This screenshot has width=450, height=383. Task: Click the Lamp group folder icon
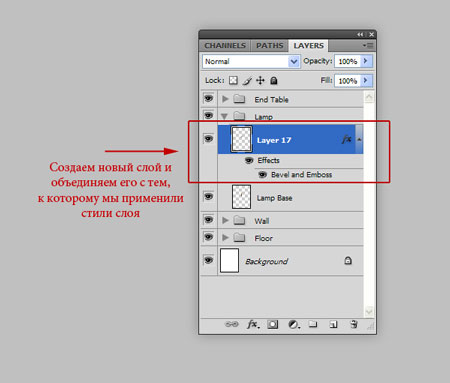tap(239, 116)
